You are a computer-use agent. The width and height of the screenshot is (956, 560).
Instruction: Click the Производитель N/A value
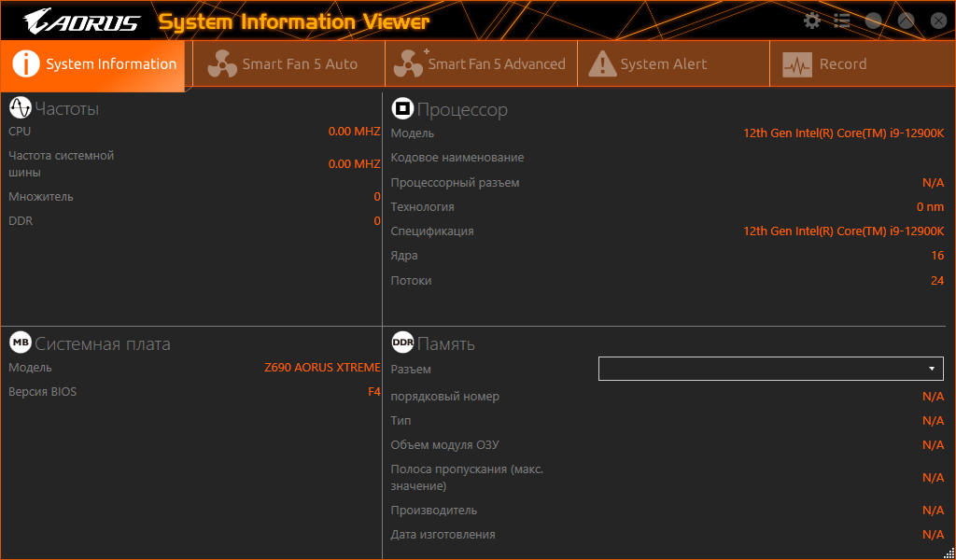click(934, 510)
